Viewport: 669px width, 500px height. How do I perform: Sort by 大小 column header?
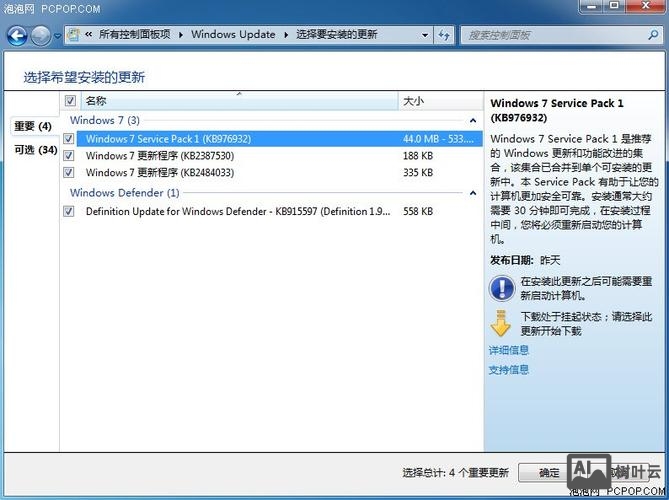click(441, 101)
